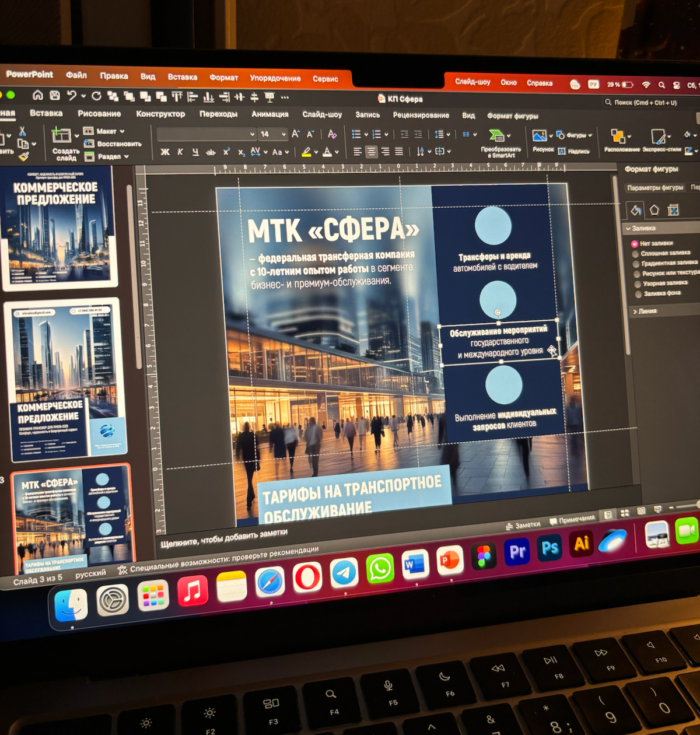The image size is (700, 735).
Task: Click the Экспресс-стили button
Action: (x=661, y=141)
